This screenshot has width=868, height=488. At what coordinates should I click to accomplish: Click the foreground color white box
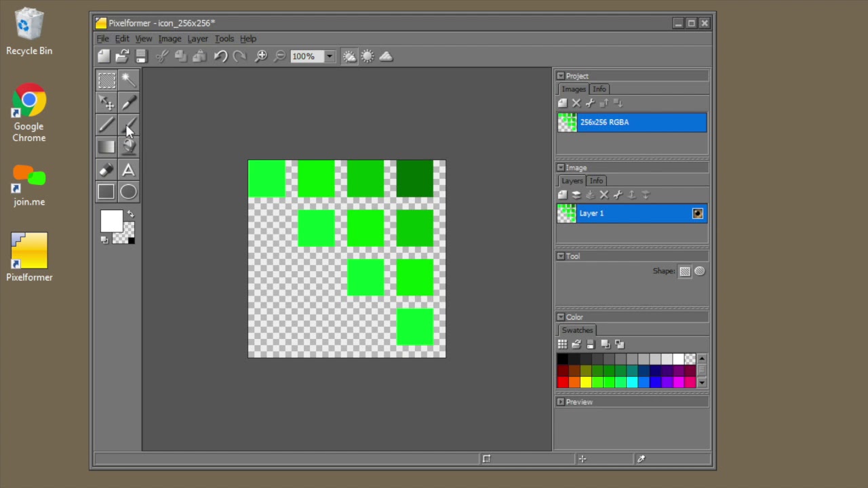pos(111,221)
